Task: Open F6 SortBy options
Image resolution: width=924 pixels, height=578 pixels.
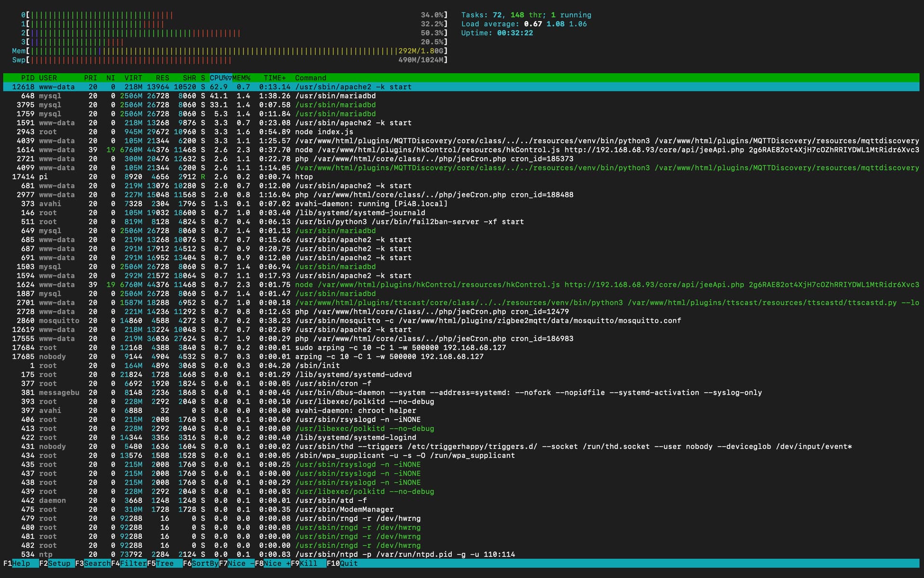Action: tap(205, 563)
